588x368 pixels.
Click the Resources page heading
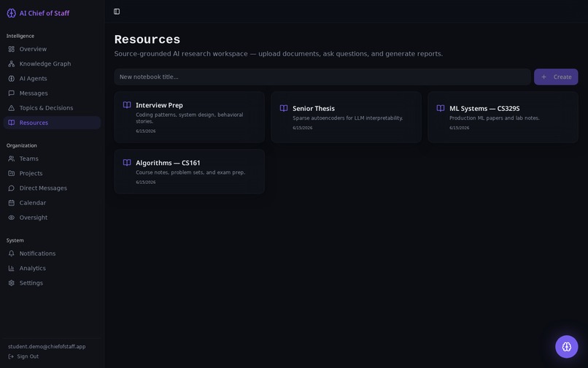click(147, 39)
